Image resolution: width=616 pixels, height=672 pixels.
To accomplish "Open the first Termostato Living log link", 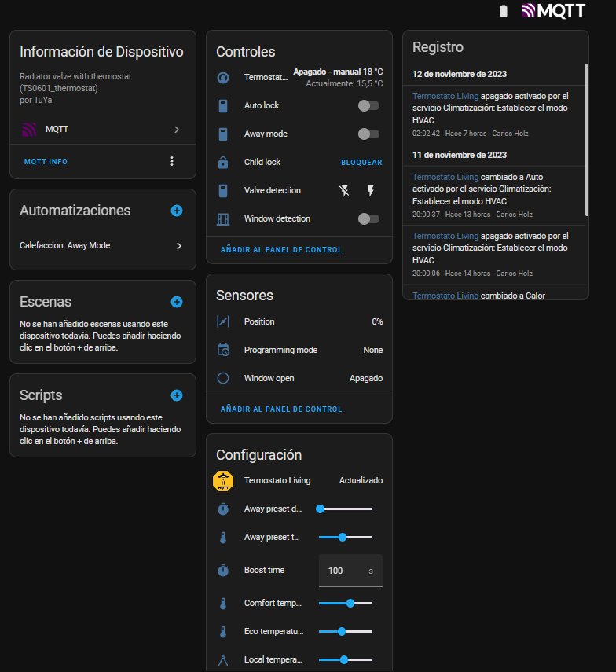I will coord(445,96).
